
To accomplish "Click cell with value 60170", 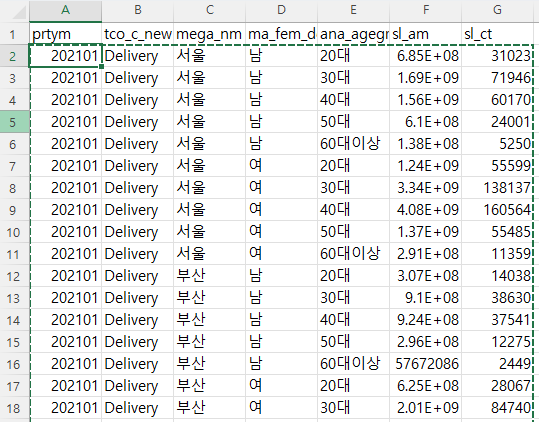I will (497, 100).
